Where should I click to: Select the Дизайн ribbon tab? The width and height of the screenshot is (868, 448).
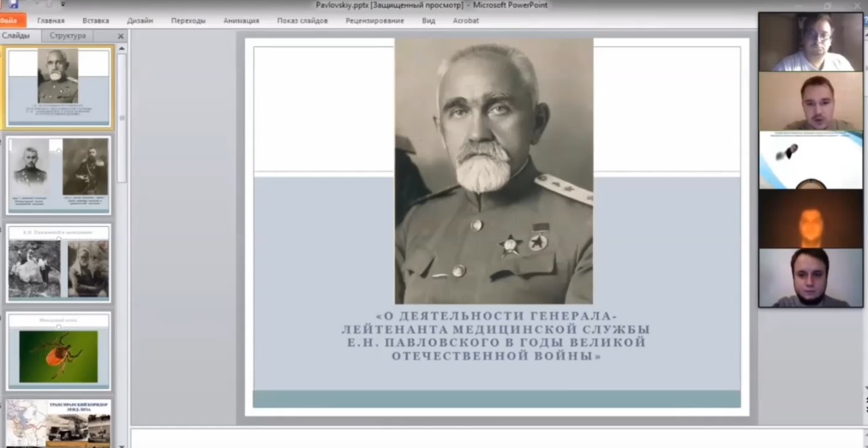(140, 21)
